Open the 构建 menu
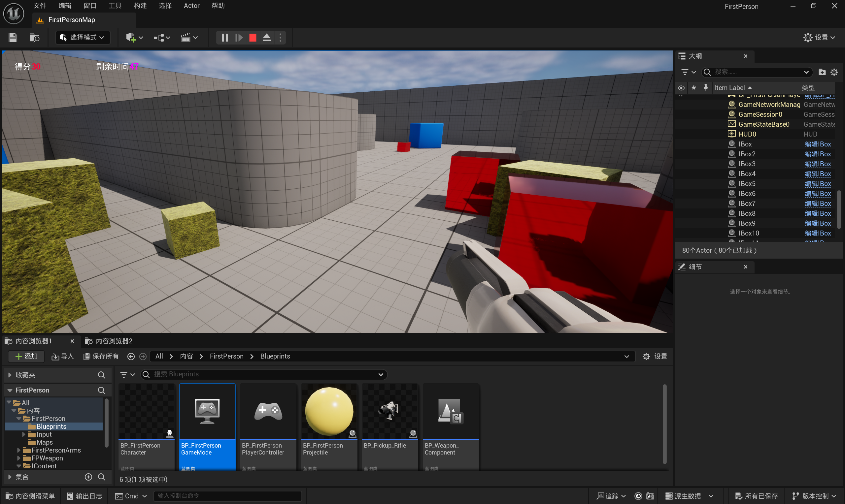 140,6
